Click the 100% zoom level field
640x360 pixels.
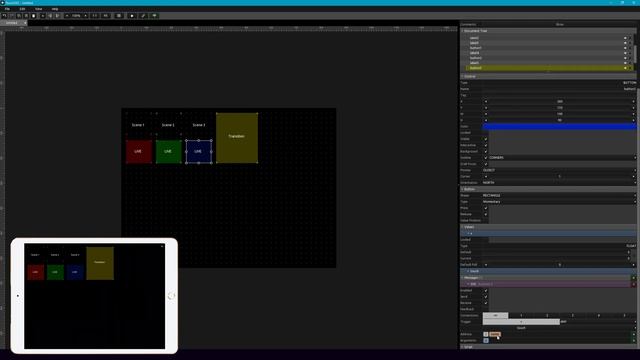[76, 16]
